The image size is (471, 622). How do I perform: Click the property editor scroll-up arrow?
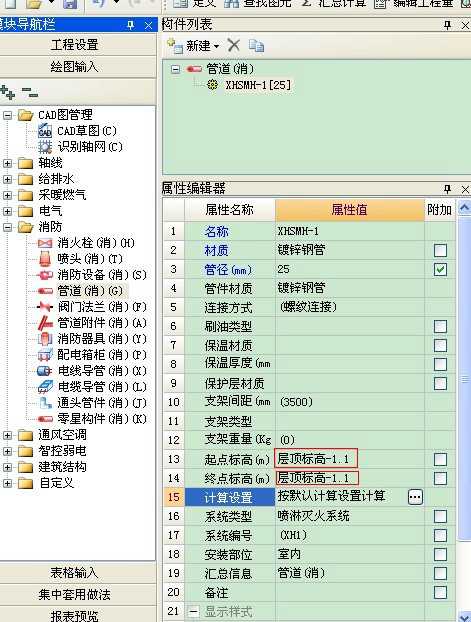(464, 208)
